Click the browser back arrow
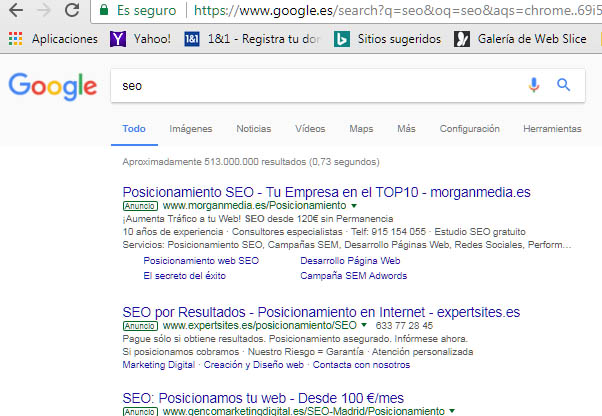602x416 pixels. [x=15, y=12]
